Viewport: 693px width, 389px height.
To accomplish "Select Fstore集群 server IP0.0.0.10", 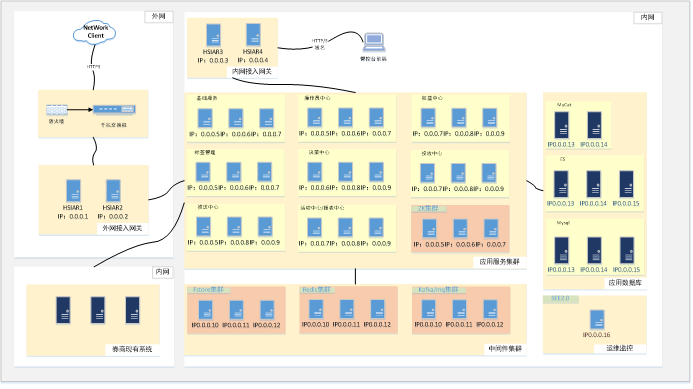I will point(206,309).
